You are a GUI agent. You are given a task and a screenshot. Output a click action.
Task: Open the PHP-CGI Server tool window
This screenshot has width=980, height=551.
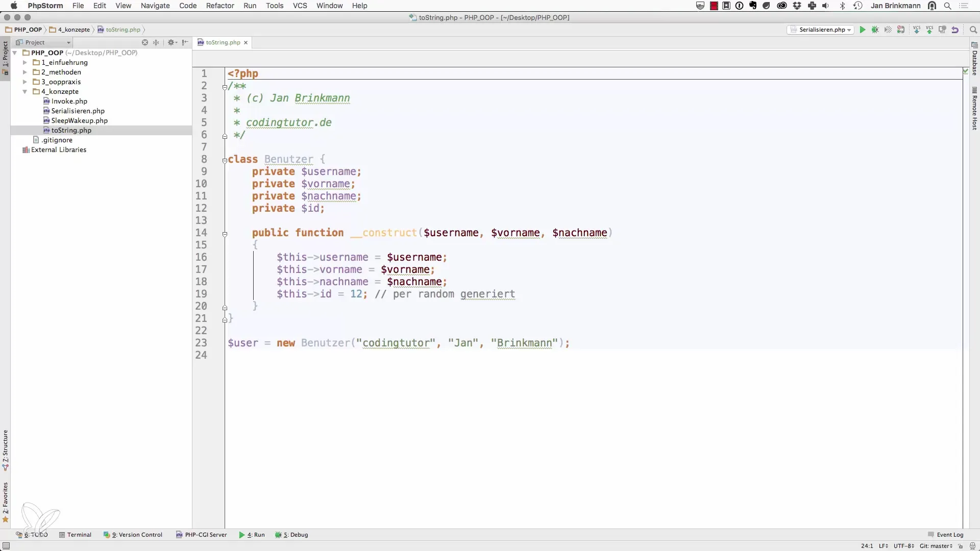coord(201,535)
